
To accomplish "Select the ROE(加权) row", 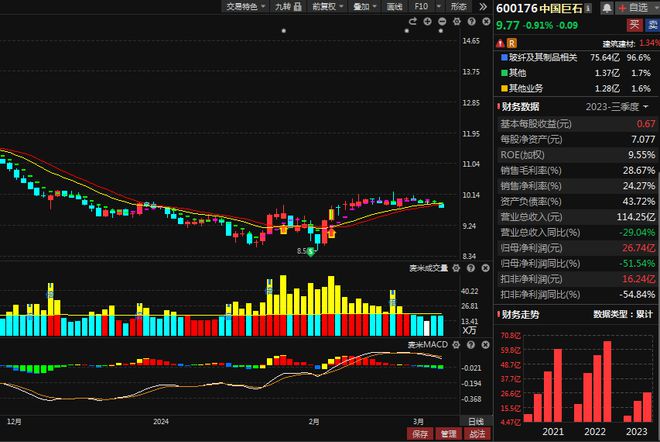I will tap(576, 155).
